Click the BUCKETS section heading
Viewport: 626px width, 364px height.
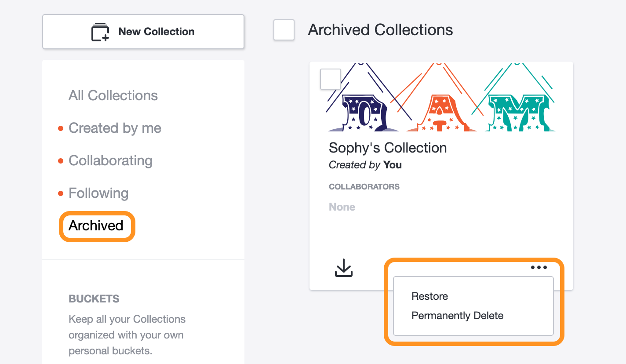(x=94, y=299)
